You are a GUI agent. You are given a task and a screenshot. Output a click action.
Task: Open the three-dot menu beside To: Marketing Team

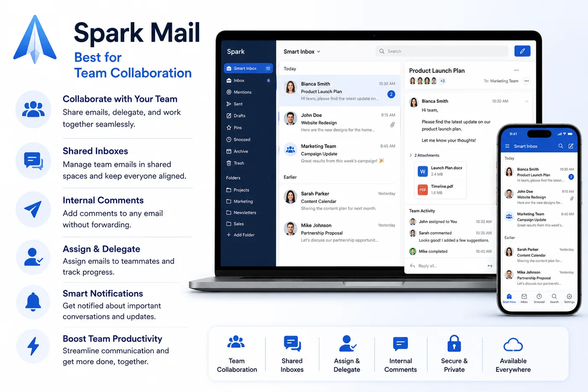(526, 81)
